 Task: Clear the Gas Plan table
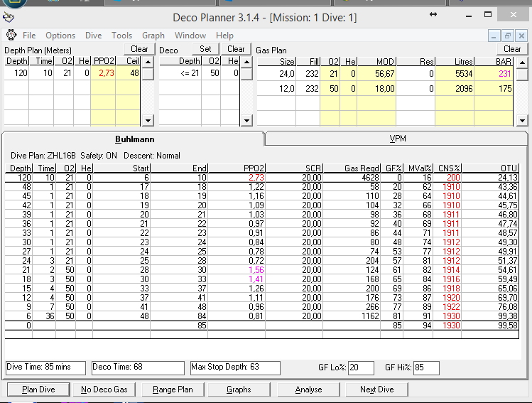(512, 49)
